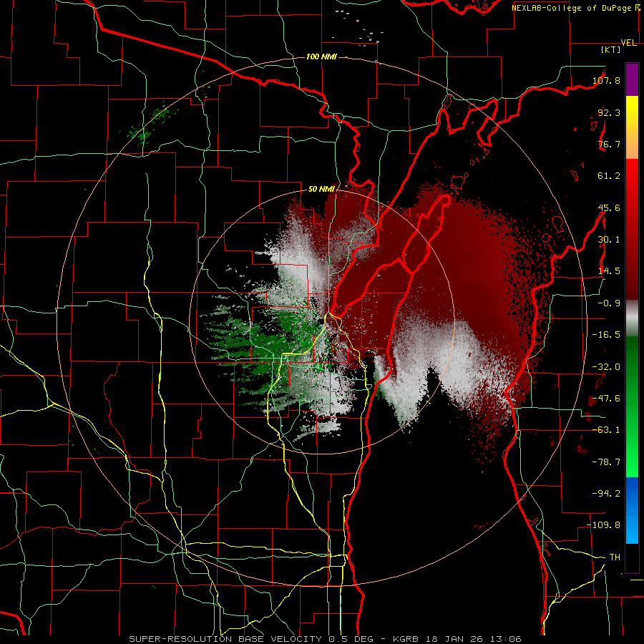644x644 pixels.
Task: Select the -47.6 scale value
Action: point(606,399)
